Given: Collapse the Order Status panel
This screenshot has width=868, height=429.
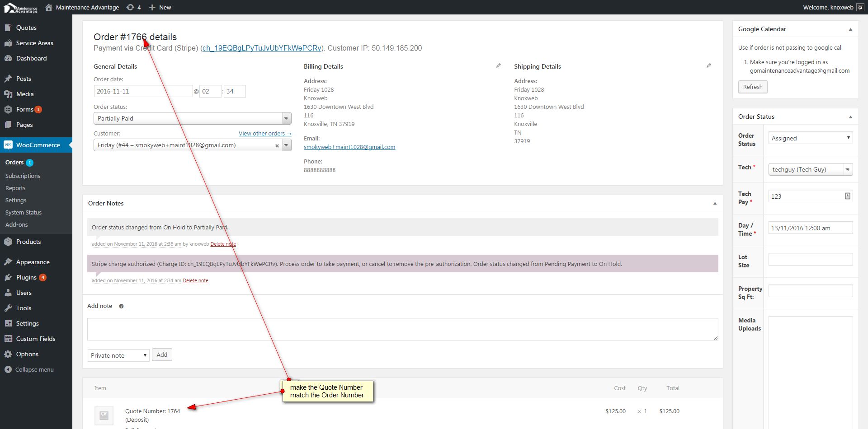Looking at the screenshot, I should (850, 117).
